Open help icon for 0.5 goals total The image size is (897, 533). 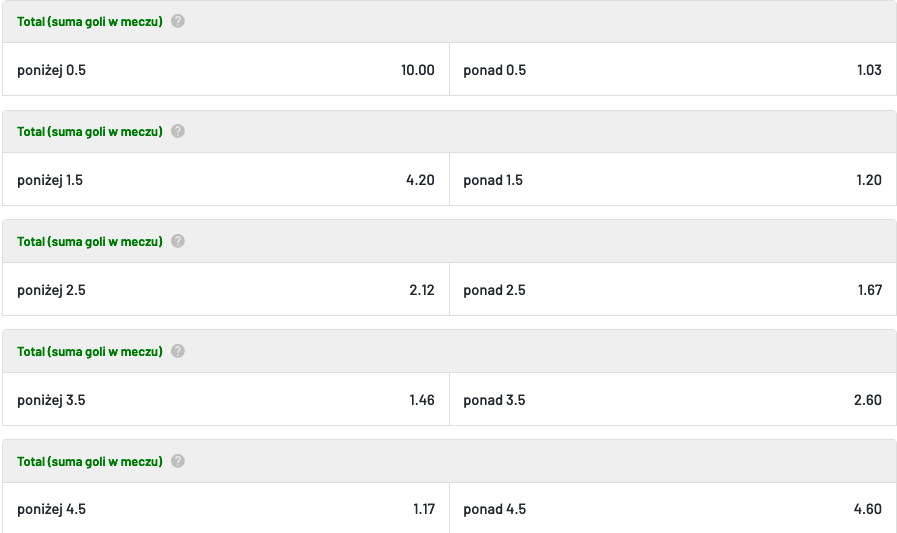click(178, 21)
